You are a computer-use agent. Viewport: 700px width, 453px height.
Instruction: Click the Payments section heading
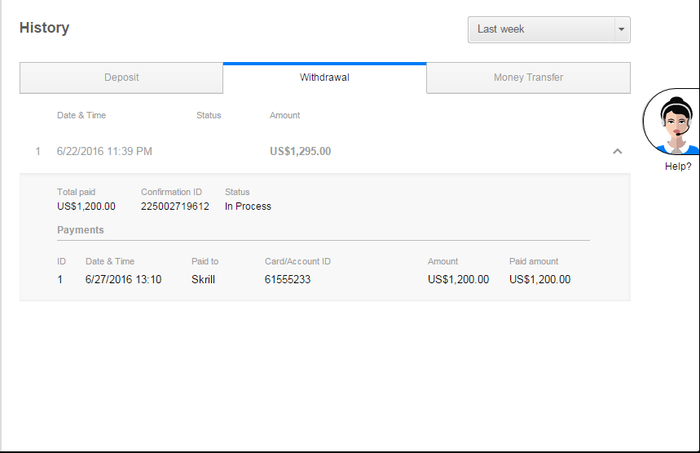coord(80,230)
